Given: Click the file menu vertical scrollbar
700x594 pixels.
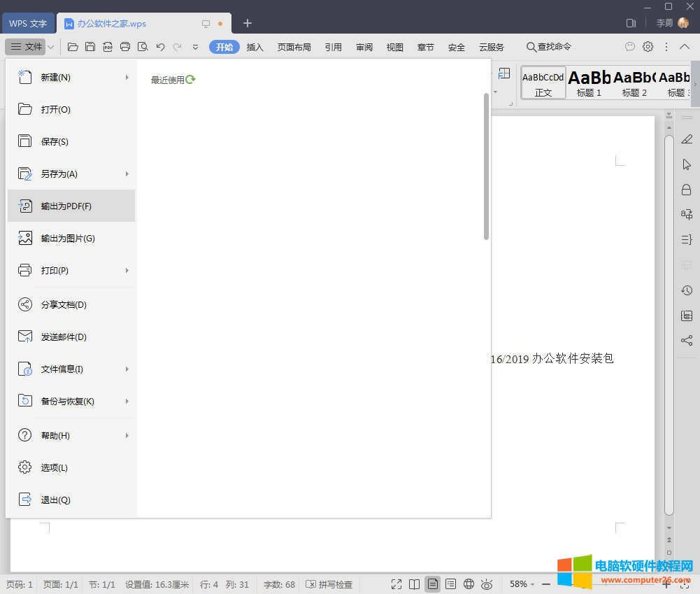Looking at the screenshot, I should tap(486, 167).
